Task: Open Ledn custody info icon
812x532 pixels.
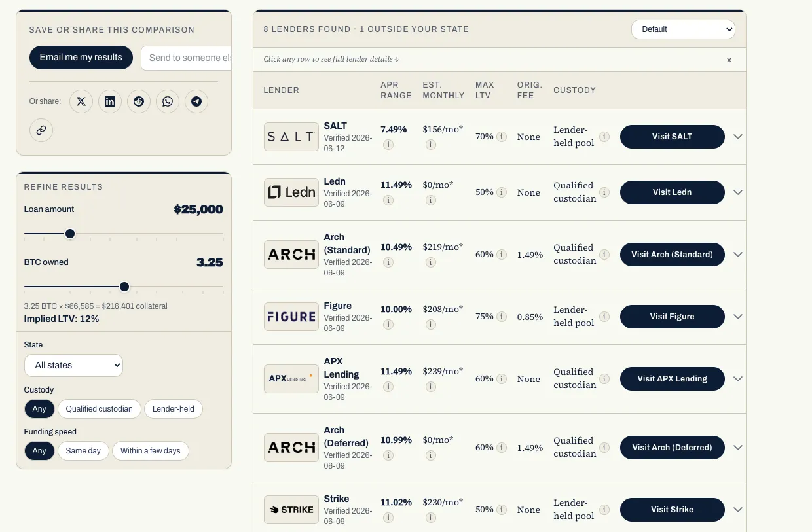Action: (604, 192)
